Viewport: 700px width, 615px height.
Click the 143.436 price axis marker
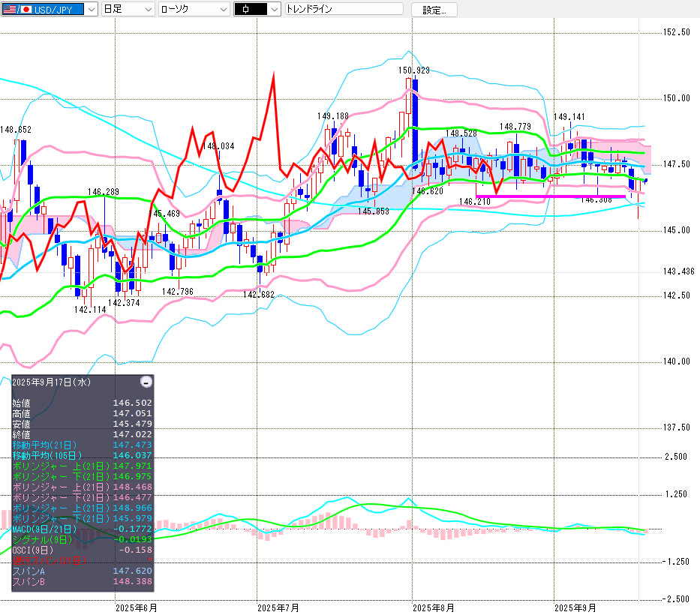(677, 271)
